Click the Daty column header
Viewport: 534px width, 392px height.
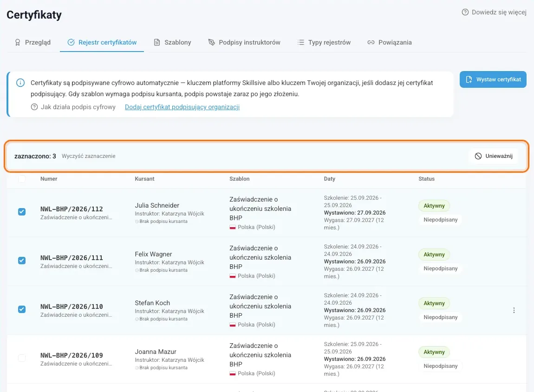(329, 179)
